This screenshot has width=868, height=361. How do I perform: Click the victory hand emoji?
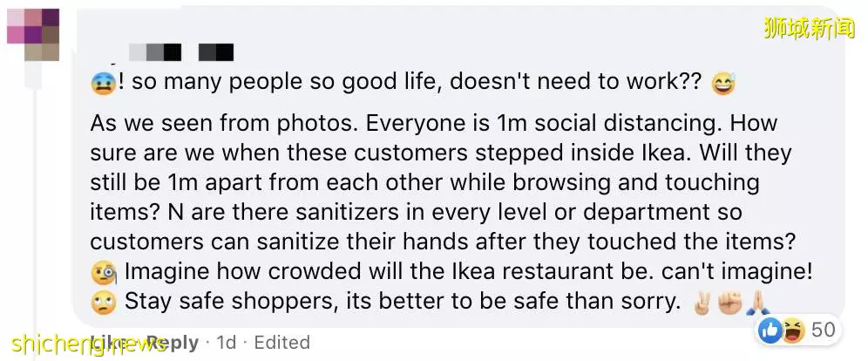[x=702, y=303]
